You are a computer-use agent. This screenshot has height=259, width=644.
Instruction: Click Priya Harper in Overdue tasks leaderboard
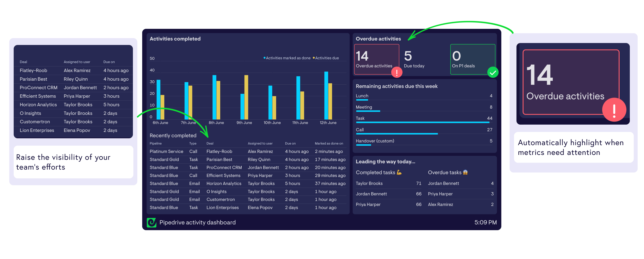pyautogui.click(x=440, y=194)
